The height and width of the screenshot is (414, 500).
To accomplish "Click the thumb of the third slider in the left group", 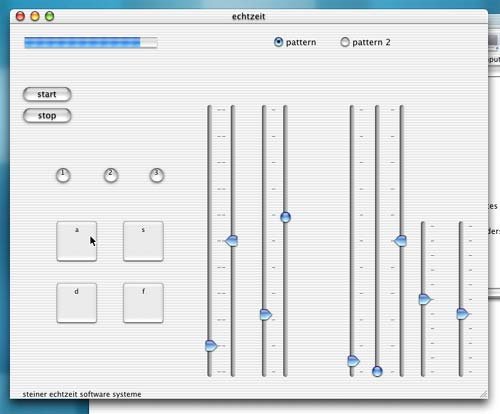I will pyautogui.click(x=266, y=315).
